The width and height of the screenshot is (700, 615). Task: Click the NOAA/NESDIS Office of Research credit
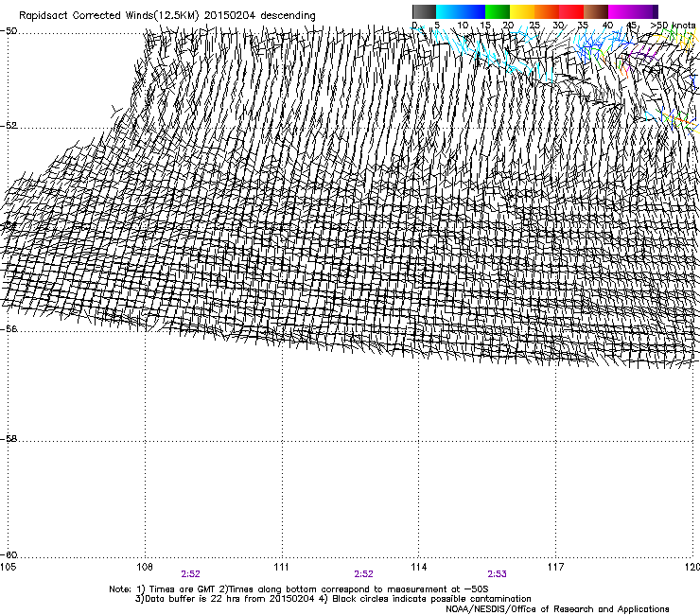click(557, 609)
